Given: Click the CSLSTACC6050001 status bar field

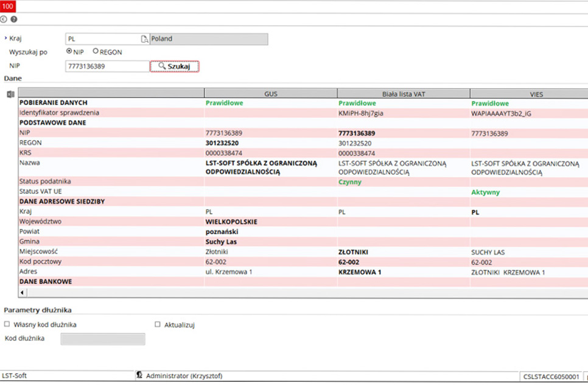Looking at the screenshot, I should pyautogui.click(x=550, y=377).
